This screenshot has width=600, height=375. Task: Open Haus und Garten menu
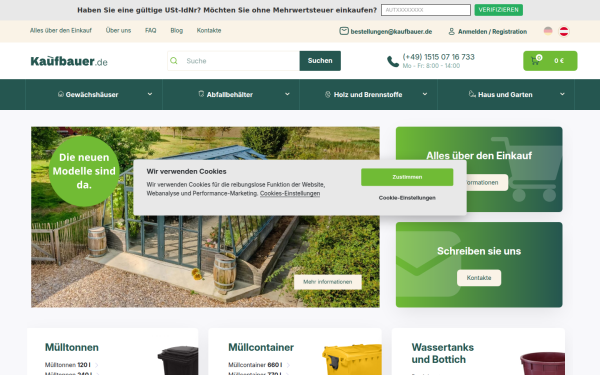click(x=506, y=95)
